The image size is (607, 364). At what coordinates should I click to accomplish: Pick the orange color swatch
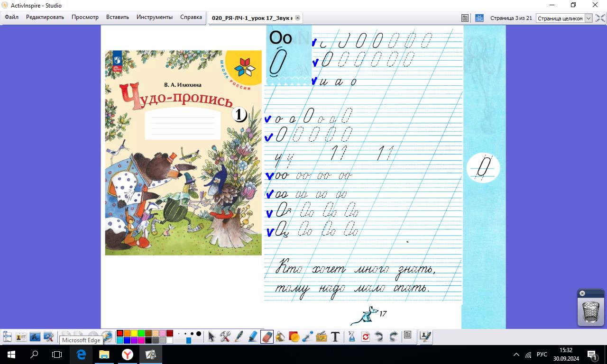click(x=127, y=333)
